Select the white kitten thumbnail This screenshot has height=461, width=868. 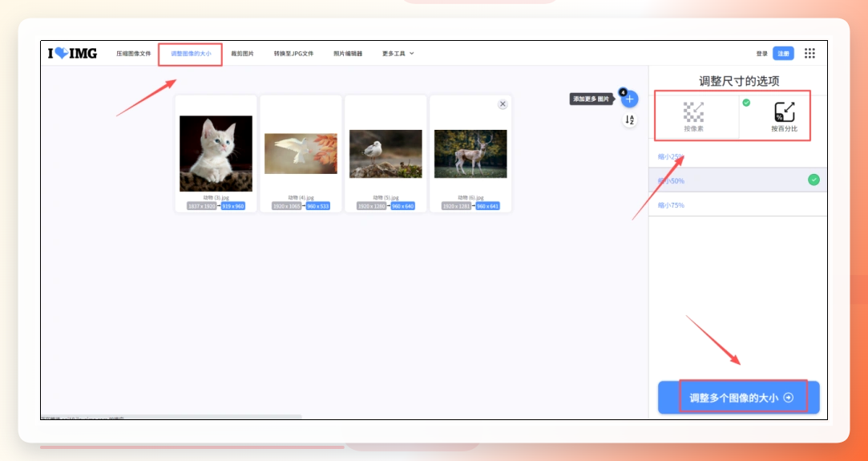coord(216,153)
